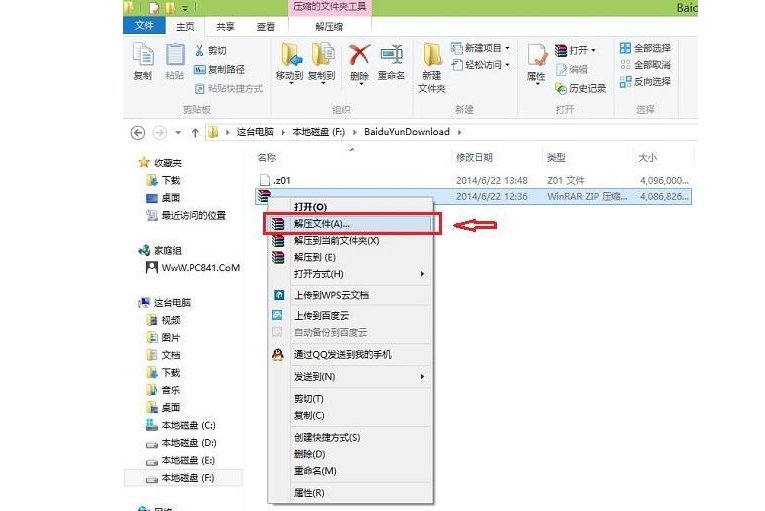Click the Forward navigation arrow
This screenshot has width=765, height=511.
click(x=160, y=132)
